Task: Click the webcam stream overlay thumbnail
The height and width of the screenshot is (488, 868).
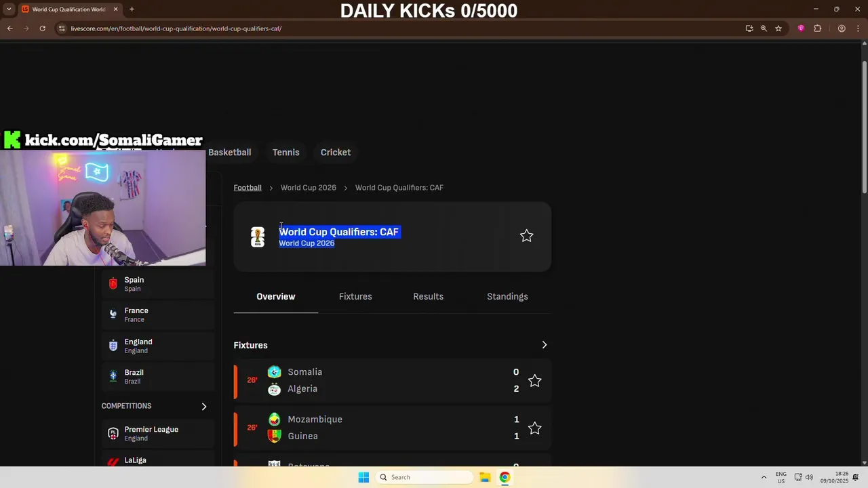Action: coord(103,207)
